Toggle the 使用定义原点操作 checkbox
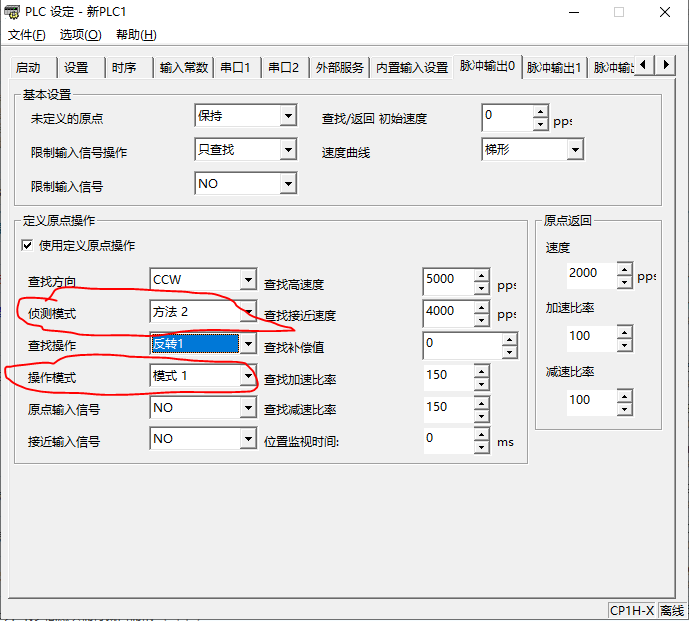The image size is (689, 621). point(27,245)
